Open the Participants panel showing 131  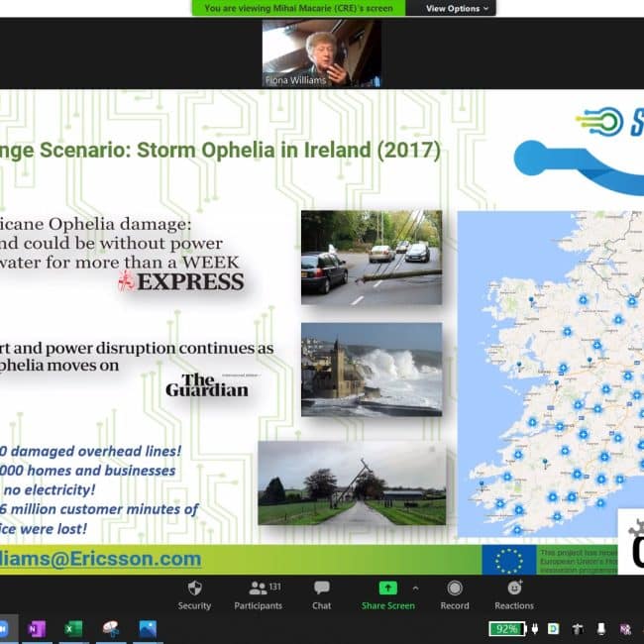(258, 595)
